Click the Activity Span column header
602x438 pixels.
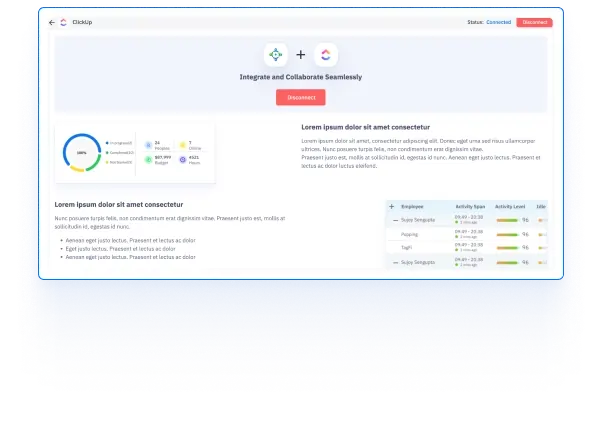pyautogui.click(x=470, y=207)
